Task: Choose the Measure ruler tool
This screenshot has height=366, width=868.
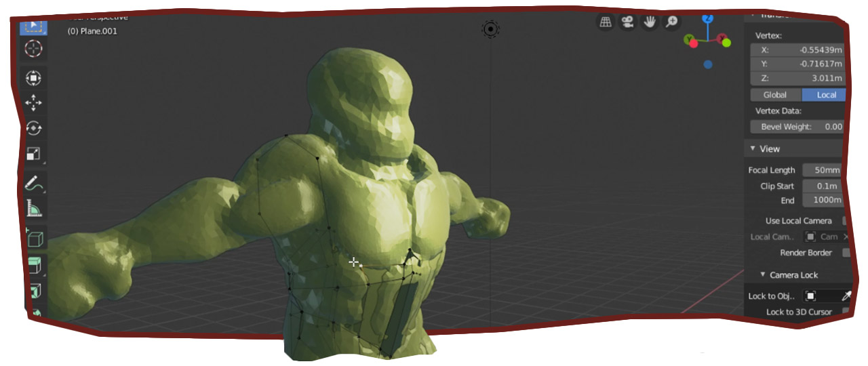Action: click(34, 209)
